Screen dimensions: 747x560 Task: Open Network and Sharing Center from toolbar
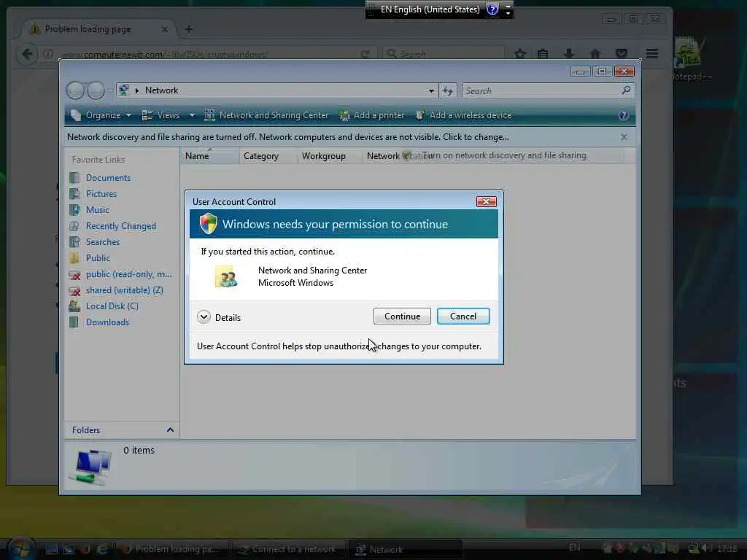click(x=266, y=115)
